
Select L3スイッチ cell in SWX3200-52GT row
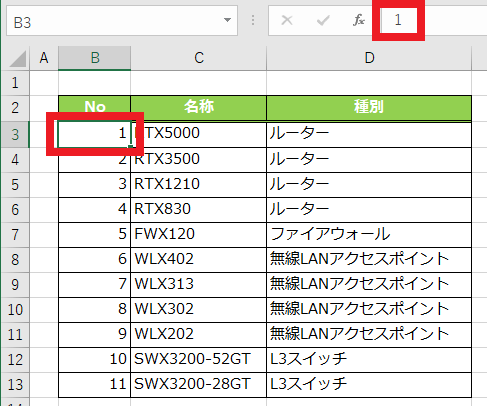pyautogui.click(x=369, y=360)
